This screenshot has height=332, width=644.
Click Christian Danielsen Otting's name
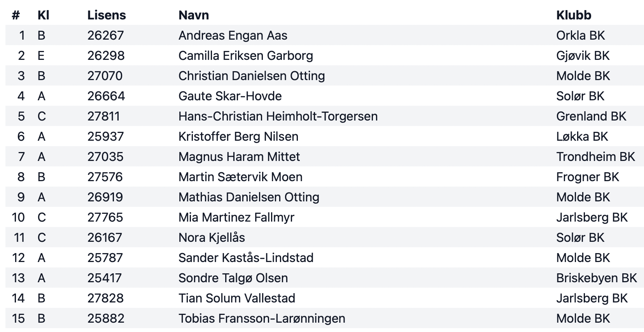click(x=252, y=76)
